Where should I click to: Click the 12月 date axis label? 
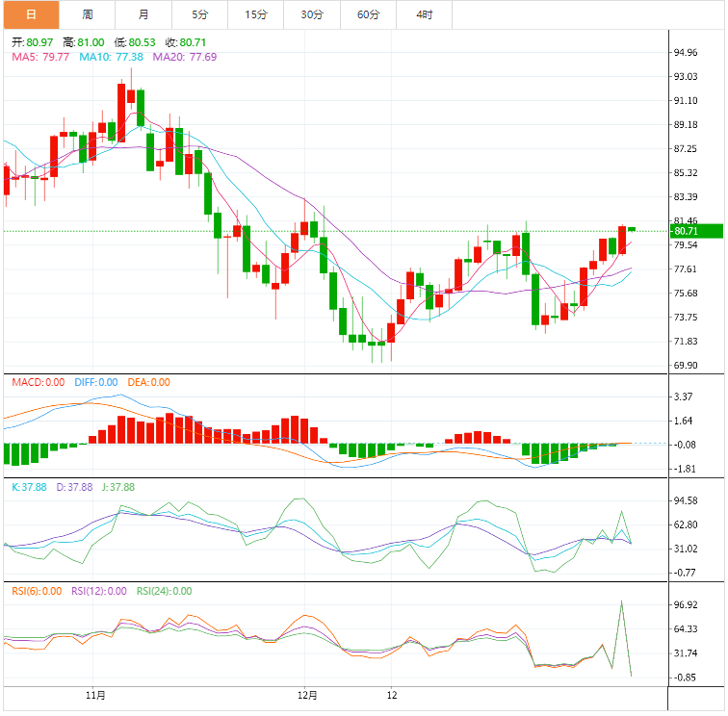click(x=306, y=694)
